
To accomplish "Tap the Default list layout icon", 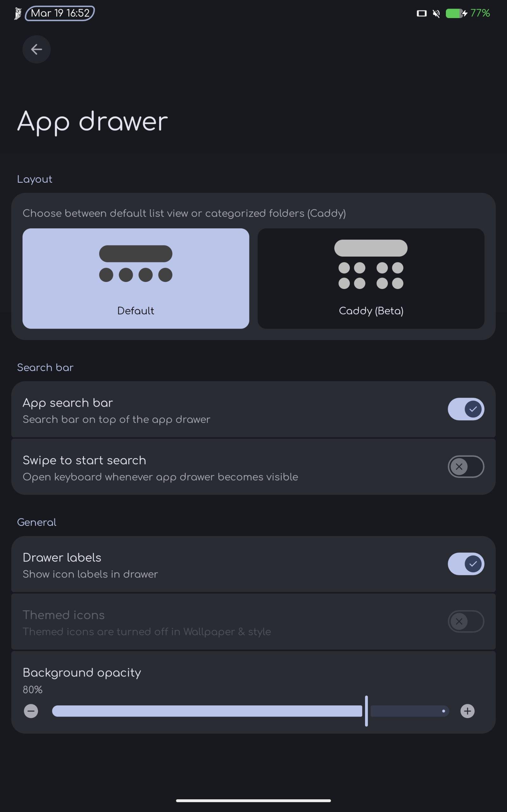I will click(136, 264).
